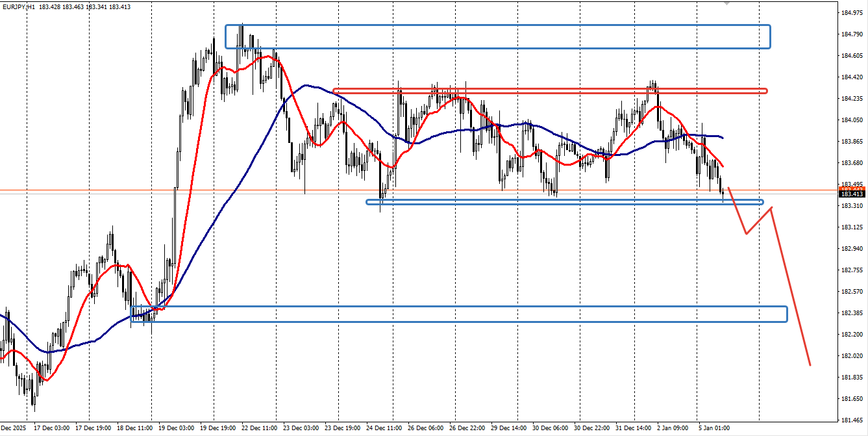This screenshot has width=868, height=436.
Task: Select the lower blue demand zone near 182.385
Action: pyautogui.click(x=459, y=314)
